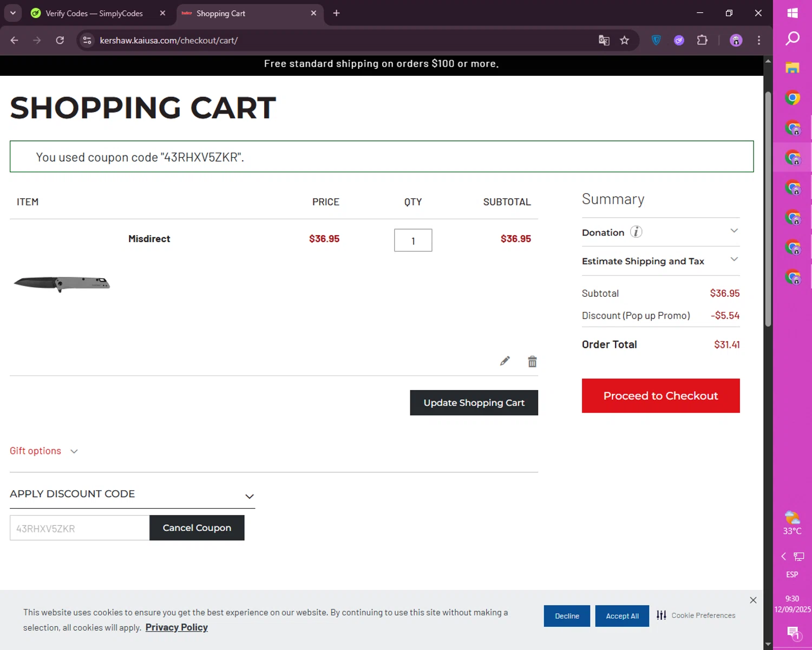
Task: Close the Shopping Cart tab
Action: (x=313, y=13)
